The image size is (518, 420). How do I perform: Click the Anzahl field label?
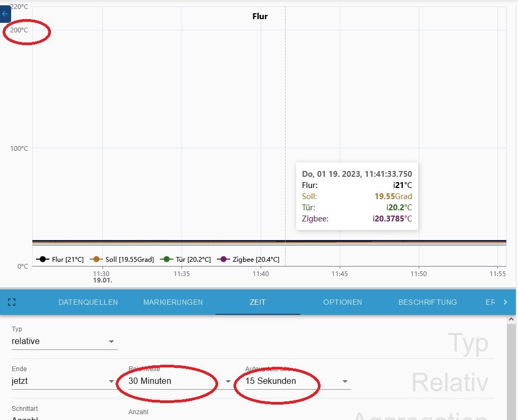138,412
